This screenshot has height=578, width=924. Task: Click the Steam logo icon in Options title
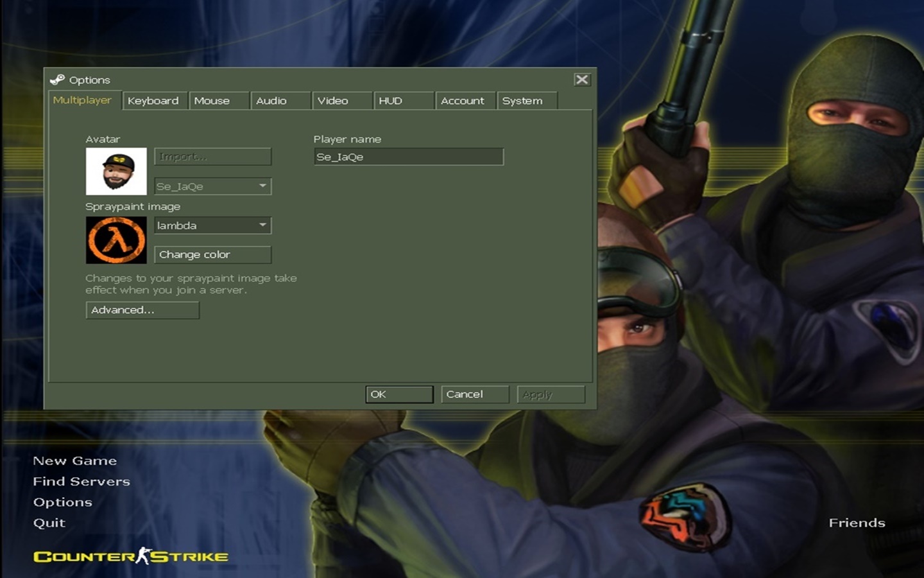(x=57, y=80)
